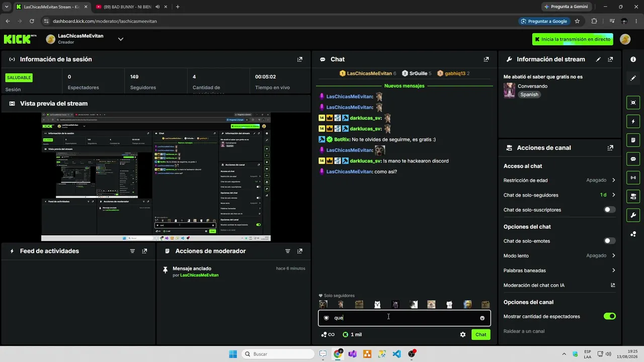Open the external link icon for Moderación del chat con IA
Viewport: 644px width, 362px height.
pyautogui.click(x=613, y=285)
